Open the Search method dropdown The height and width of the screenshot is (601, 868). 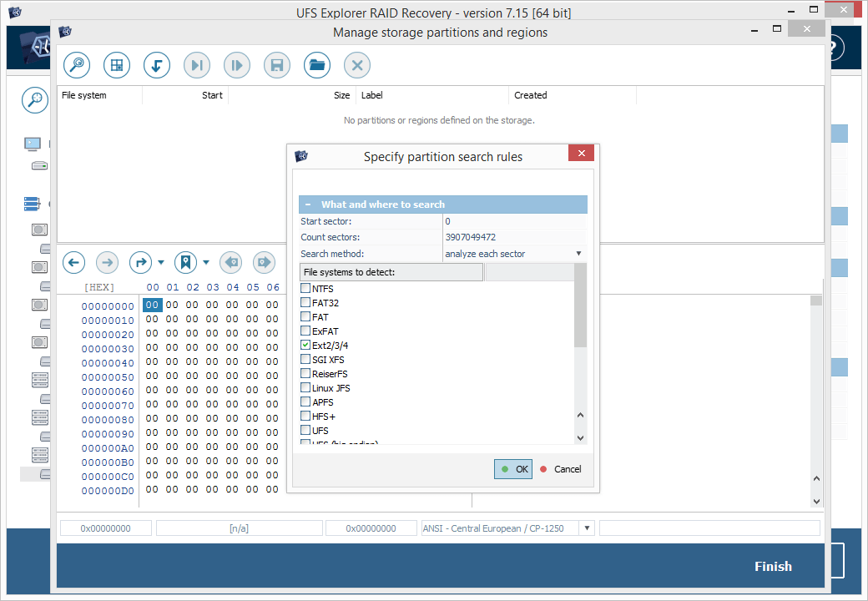[578, 254]
